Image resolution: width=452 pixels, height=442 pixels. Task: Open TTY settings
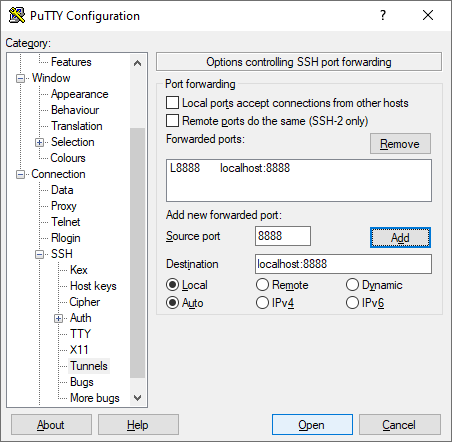click(80, 334)
